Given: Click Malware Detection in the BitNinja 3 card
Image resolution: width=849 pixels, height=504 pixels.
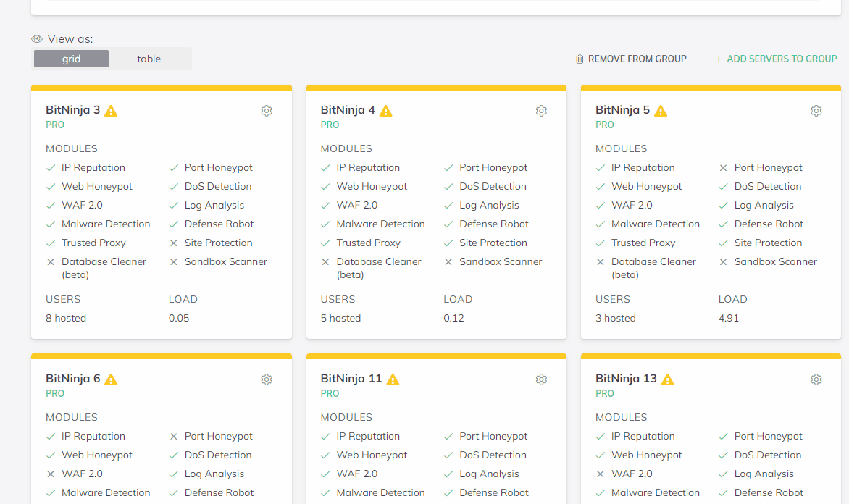Looking at the screenshot, I should click(x=106, y=224).
